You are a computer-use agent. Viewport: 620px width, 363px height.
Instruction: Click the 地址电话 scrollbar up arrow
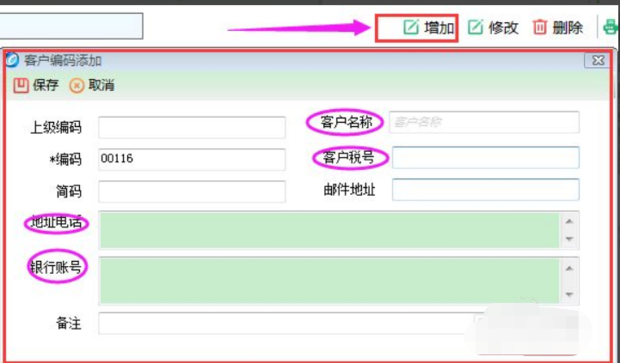(569, 221)
